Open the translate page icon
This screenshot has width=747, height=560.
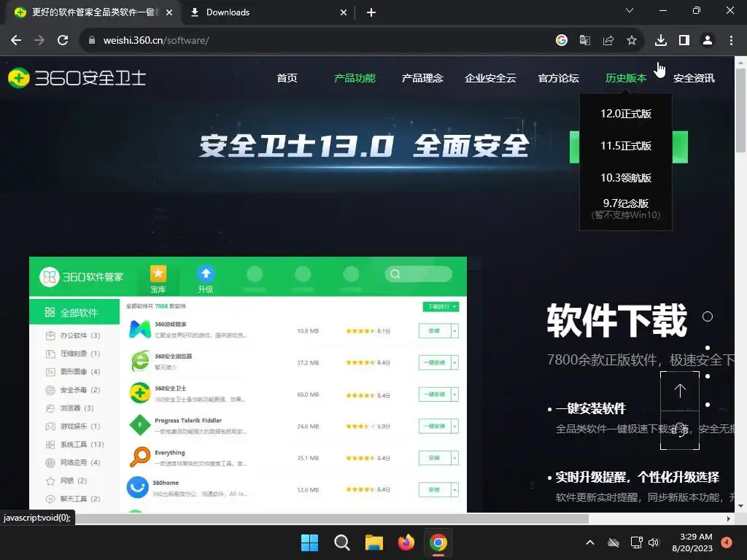click(584, 41)
